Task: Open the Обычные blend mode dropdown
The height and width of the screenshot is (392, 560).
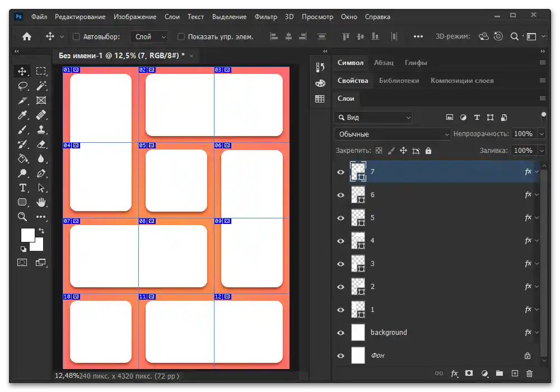Action: tap(392, 134)
